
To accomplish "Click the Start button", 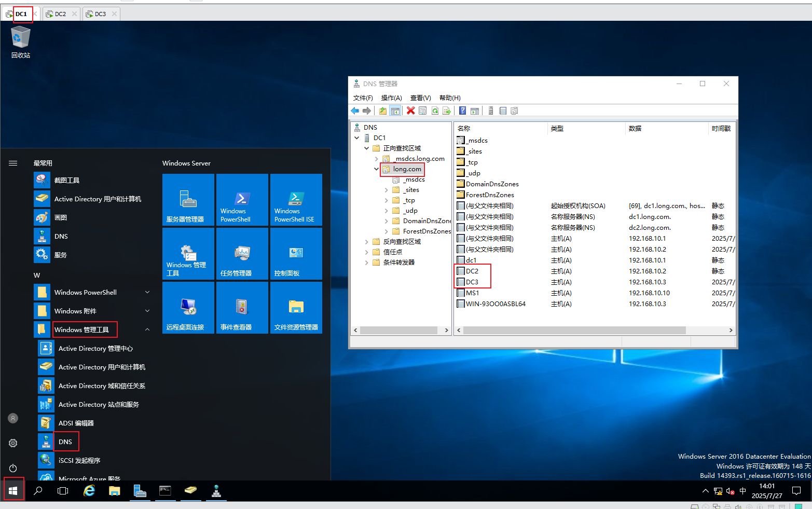I will 13,490.
